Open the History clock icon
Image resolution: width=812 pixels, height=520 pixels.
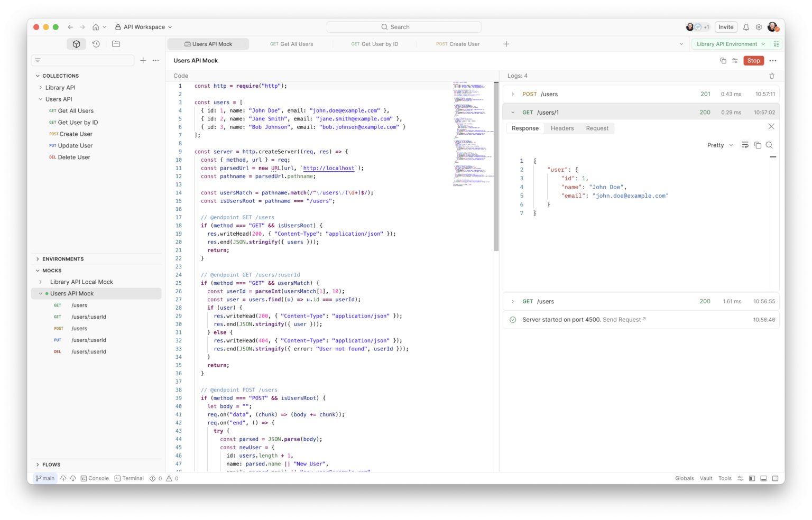click(x=96, y=44)
